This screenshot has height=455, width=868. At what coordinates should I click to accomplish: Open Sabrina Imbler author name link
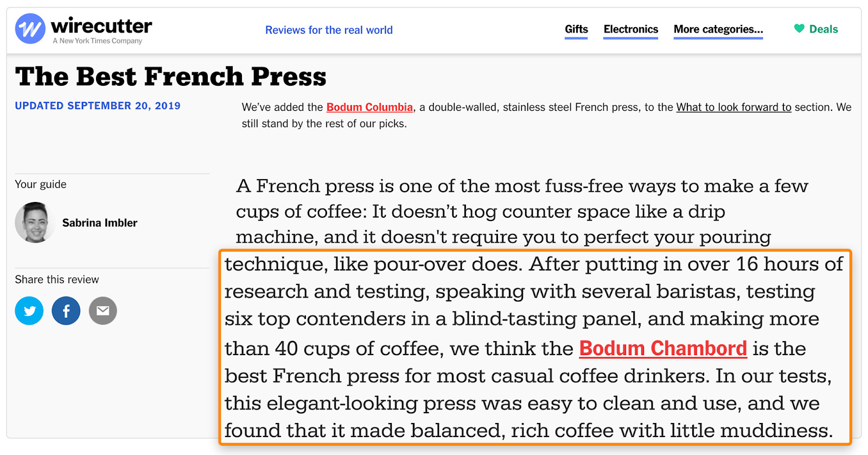coord(100,223)
